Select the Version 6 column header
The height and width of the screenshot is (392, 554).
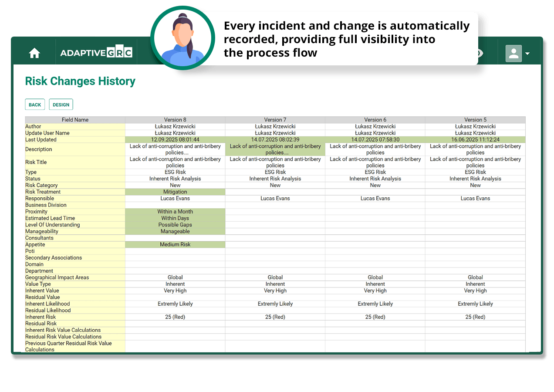pyautogui.click(x=375, y=120)
